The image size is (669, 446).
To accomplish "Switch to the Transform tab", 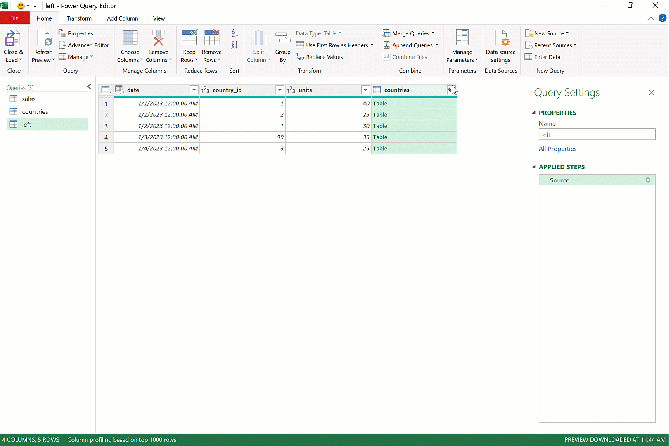I will tap(79, 18).
